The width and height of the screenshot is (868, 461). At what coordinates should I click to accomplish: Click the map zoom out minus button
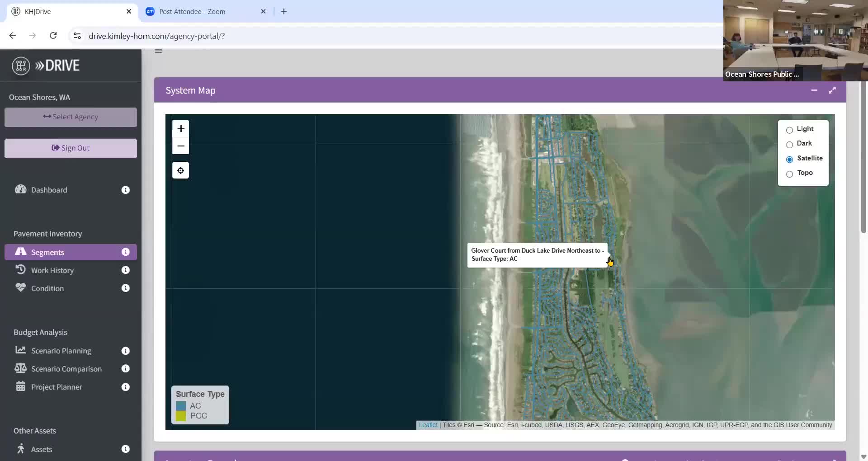(x=181, y=146)
